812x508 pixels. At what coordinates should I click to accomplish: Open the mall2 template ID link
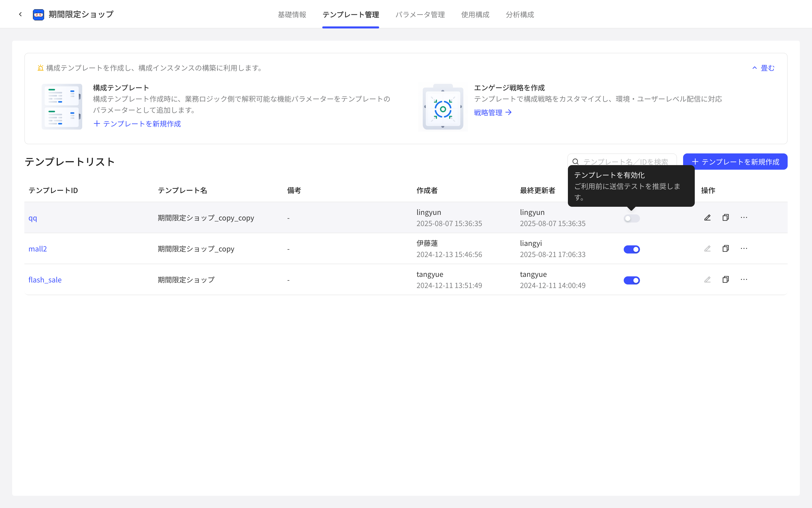[x=38, y=249]
